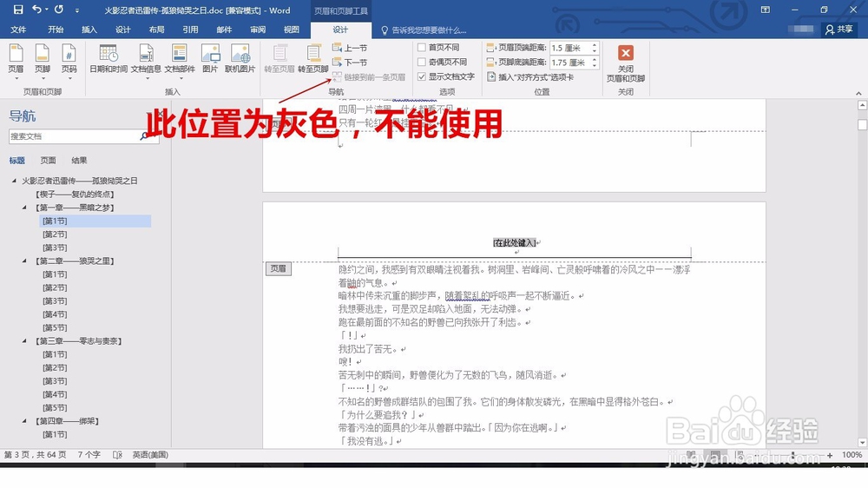868x488 pixels.
Task: Decrease 页脚底端距离 with down spinner
Action: [595, 65]
